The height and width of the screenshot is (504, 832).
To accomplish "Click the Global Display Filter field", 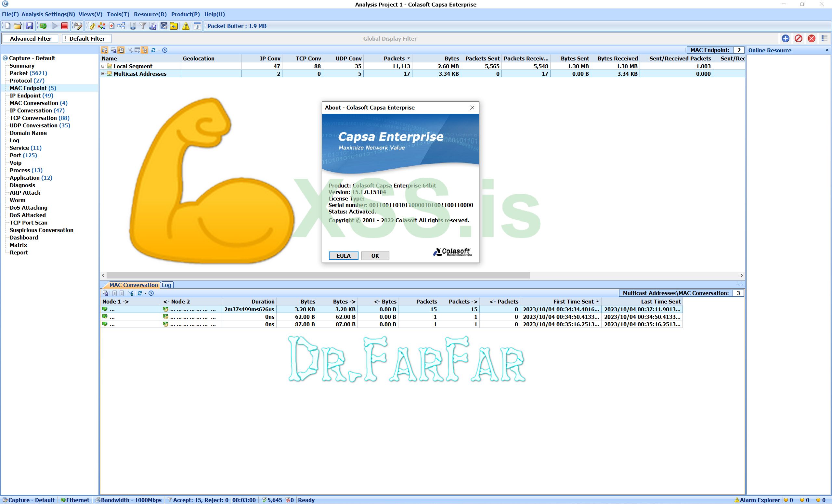I will [x=390, y=38].
